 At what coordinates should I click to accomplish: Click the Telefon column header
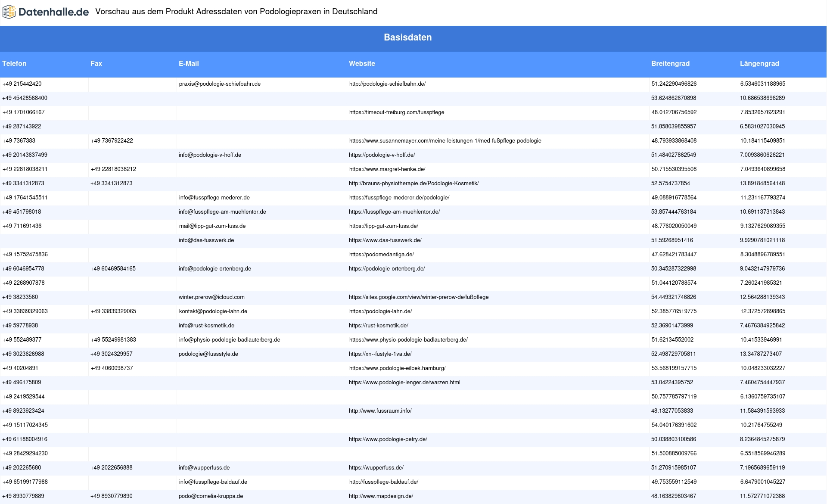(x=14, y=63)
